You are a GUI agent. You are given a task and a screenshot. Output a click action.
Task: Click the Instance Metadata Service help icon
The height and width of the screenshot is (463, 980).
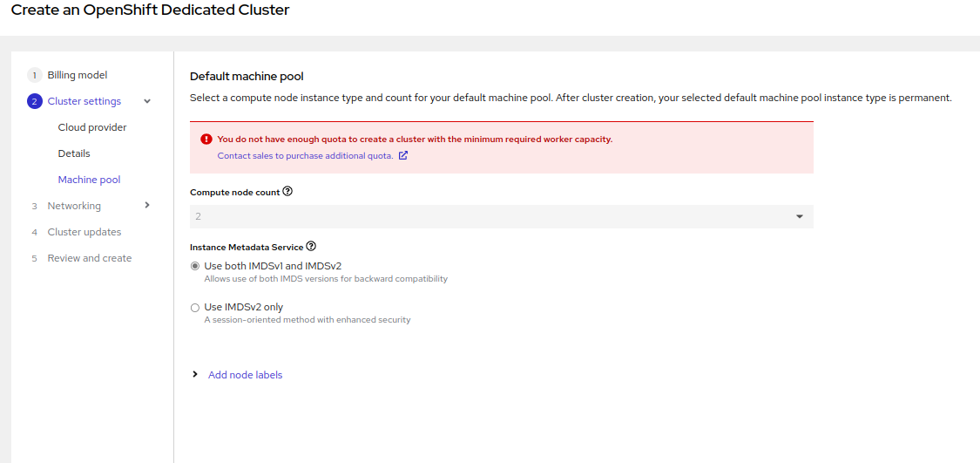[311, 247]
